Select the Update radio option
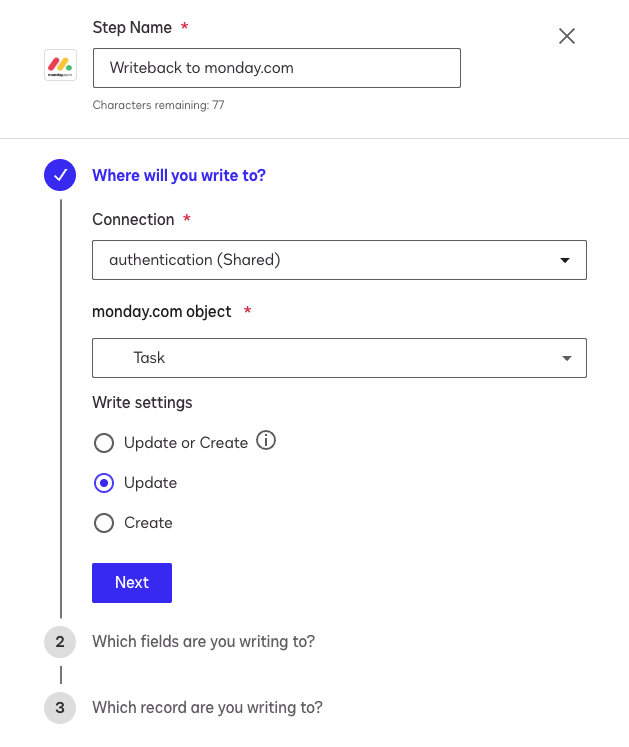This screenshot has width=629, height=747. click(x=103, y=483)
